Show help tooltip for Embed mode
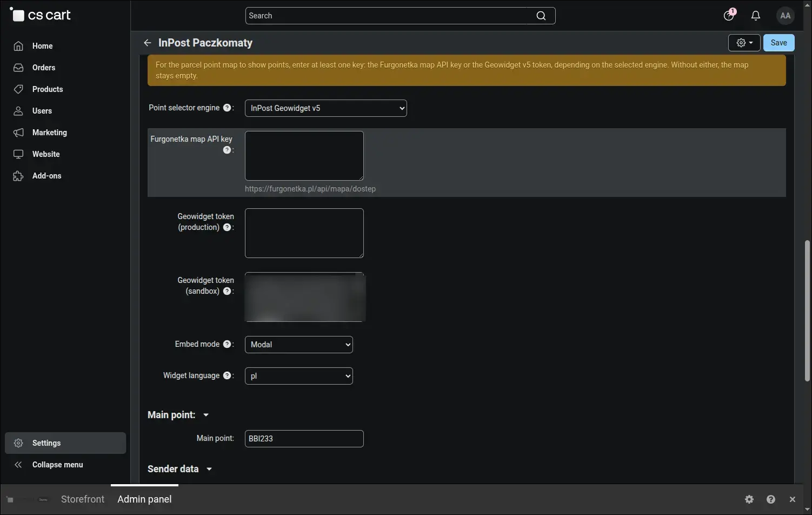 pyautogui.click(x=227, y=344)
